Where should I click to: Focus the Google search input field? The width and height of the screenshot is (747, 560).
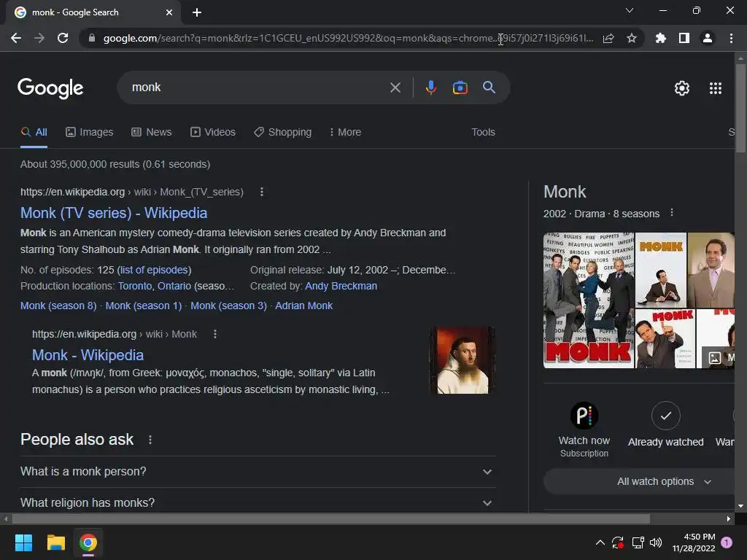click(258, 87)
